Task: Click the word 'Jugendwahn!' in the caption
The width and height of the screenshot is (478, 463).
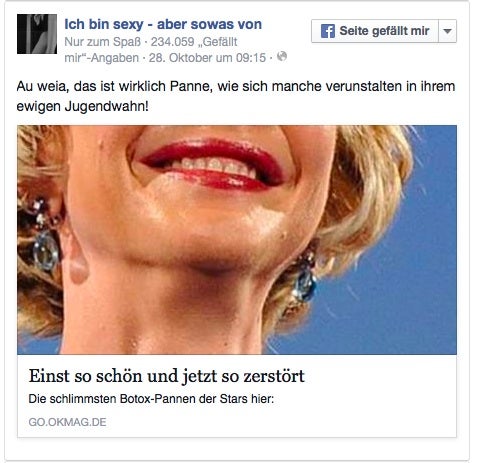Action: (x=106, y=107)
